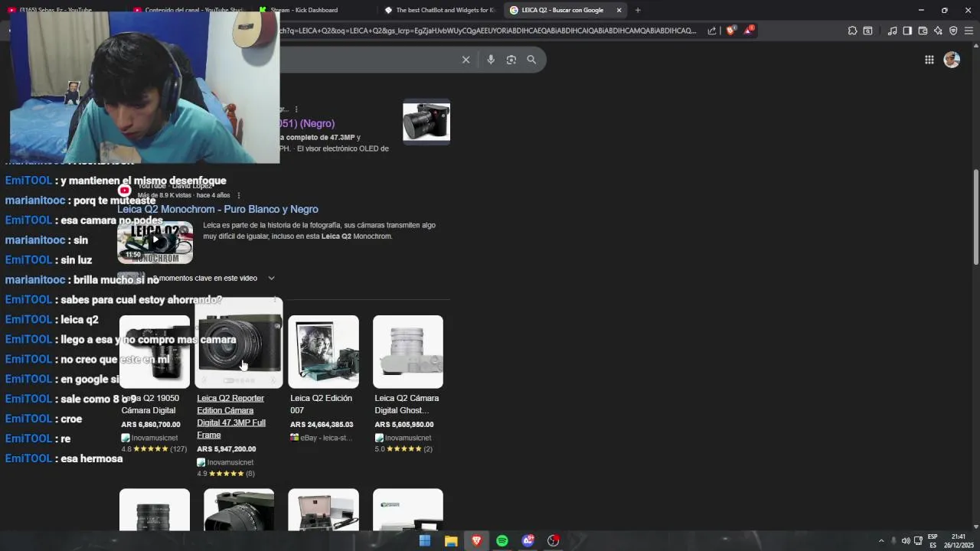The image size is (980, 551).
Task: Click the Leica Q2 Reporter camera image
Action: [239, 344]
